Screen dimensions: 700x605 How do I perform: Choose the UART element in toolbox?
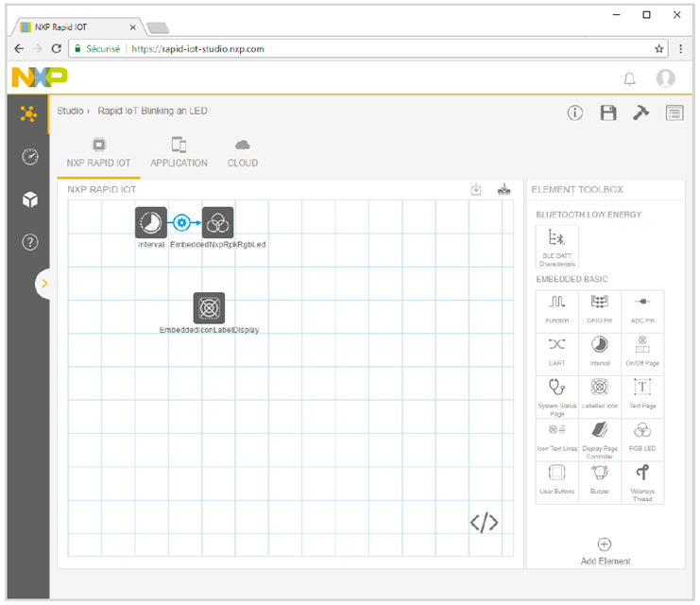click(x=556, y=350)
